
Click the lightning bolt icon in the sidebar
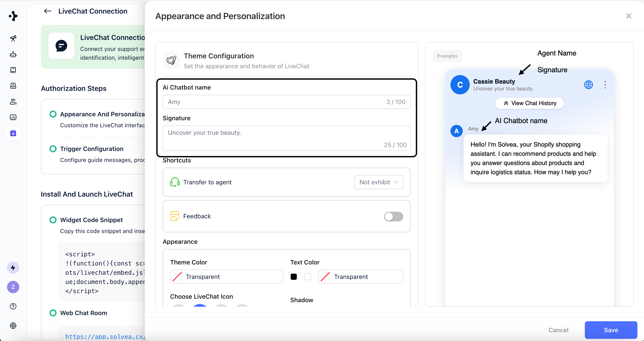tap(13, 268)
